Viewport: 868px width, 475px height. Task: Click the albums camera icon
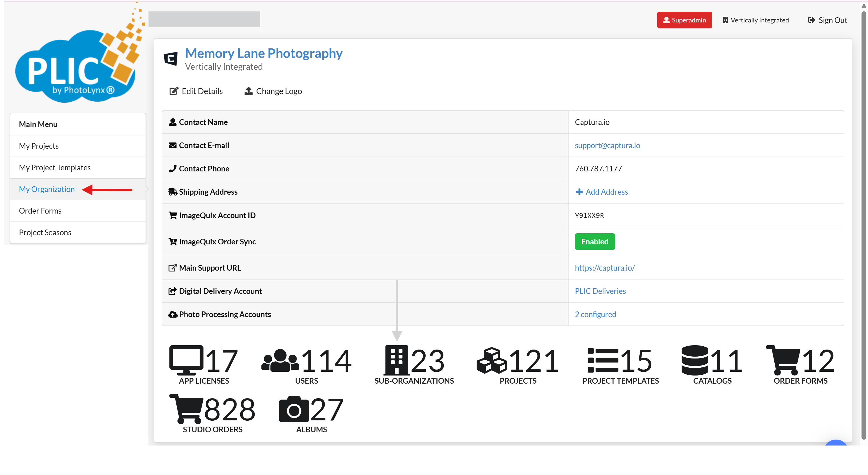(294, 409)
